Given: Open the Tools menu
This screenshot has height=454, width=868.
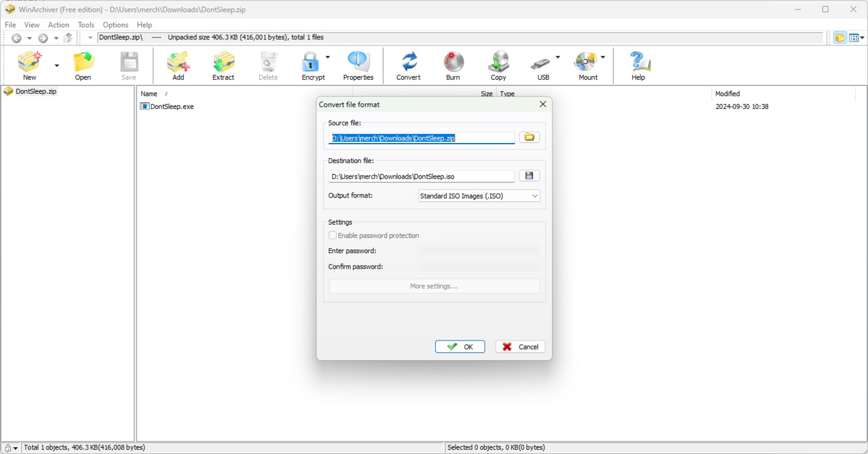Looking at the screenshot, I should click(86, 24).
